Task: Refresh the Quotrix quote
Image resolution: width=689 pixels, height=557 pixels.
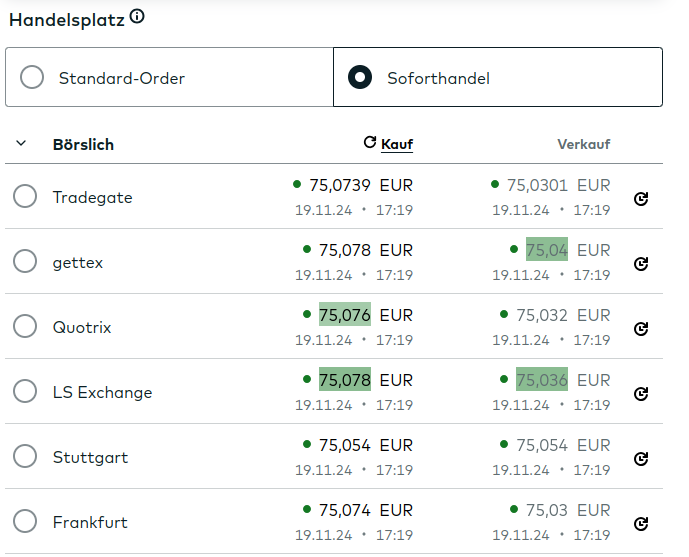Action: [x=641, y=328]
